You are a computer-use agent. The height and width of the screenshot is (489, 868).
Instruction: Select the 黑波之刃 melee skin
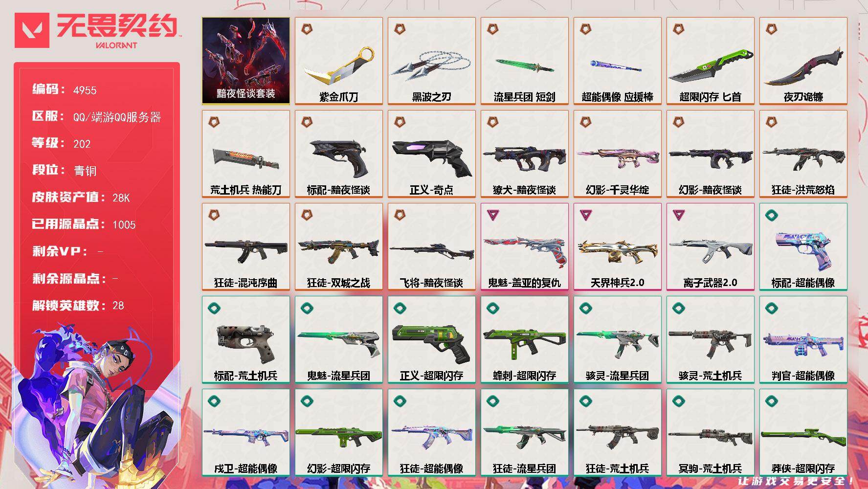(x=432, y=61)
